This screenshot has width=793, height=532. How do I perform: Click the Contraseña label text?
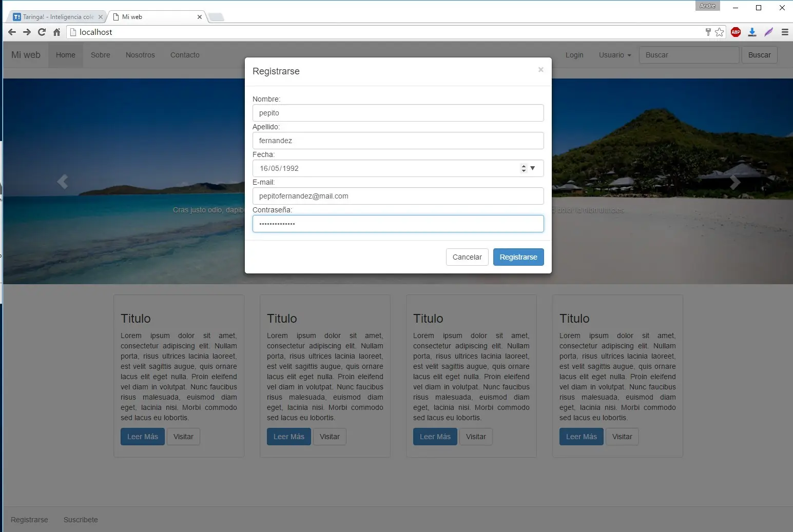(x=272, y=210)
